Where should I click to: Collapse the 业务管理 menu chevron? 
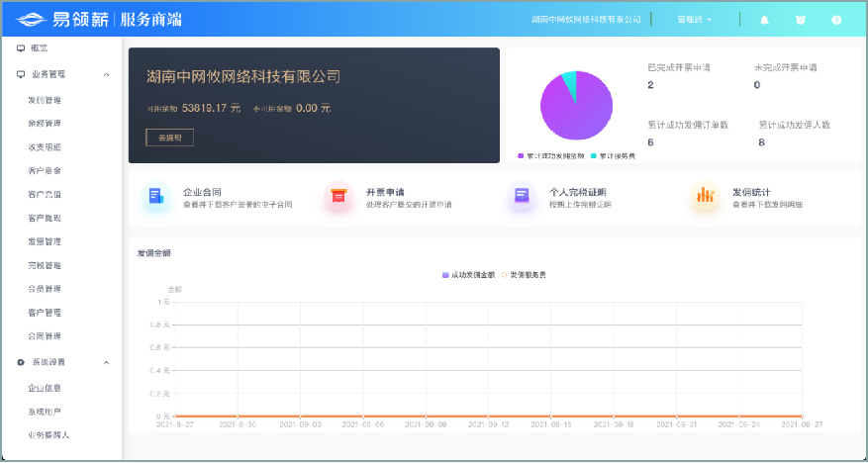click(x=106, y=74)
